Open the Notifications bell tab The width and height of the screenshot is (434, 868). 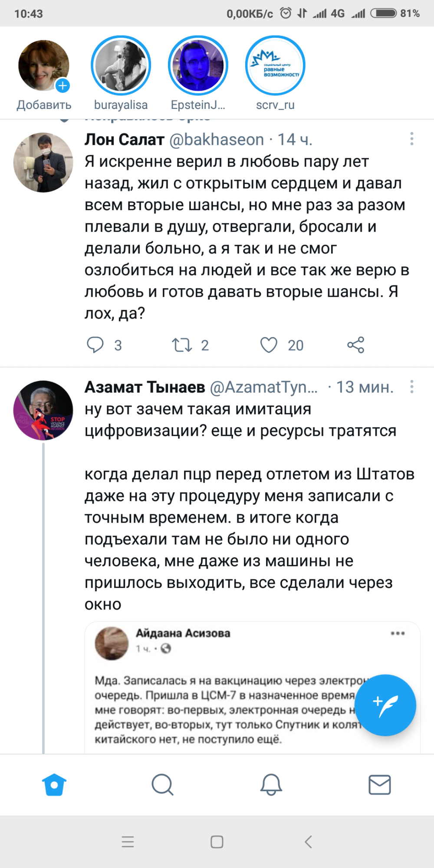(271, 785)
